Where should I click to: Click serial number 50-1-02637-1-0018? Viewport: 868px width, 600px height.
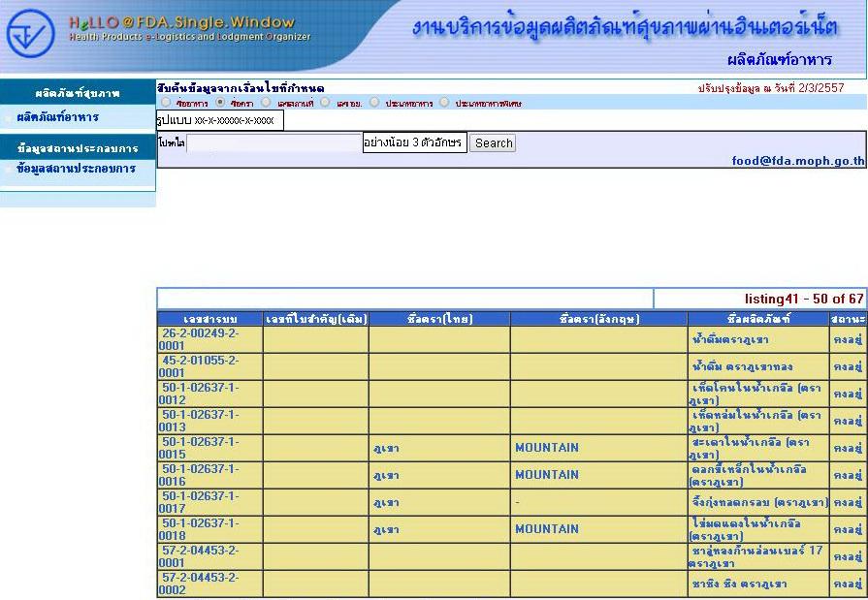click(199, 529)
